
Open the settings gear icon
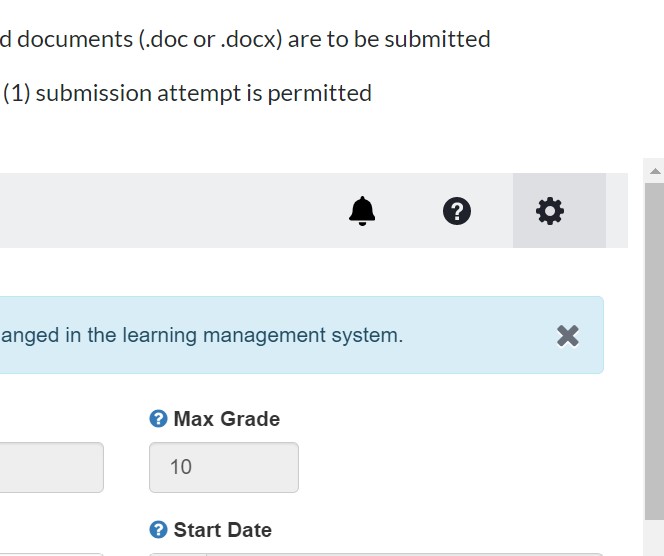pos(550,211)
